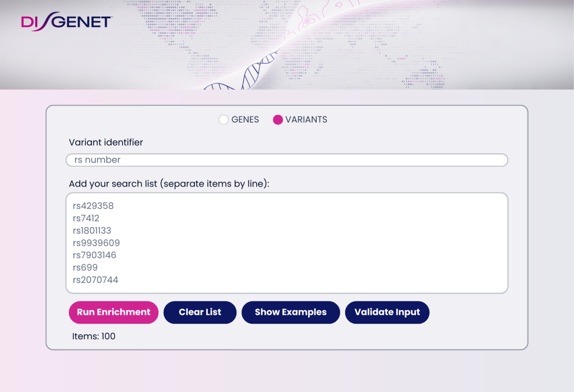Viewport: 574px width, 392px height.
Task: Click the rs9939609 list entry
Action: coord(96,243)
